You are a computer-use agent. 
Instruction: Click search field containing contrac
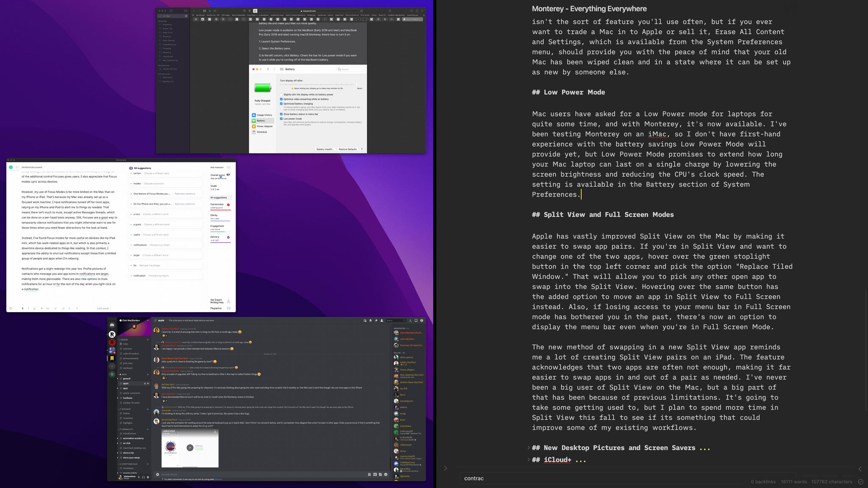pos(628,478)
